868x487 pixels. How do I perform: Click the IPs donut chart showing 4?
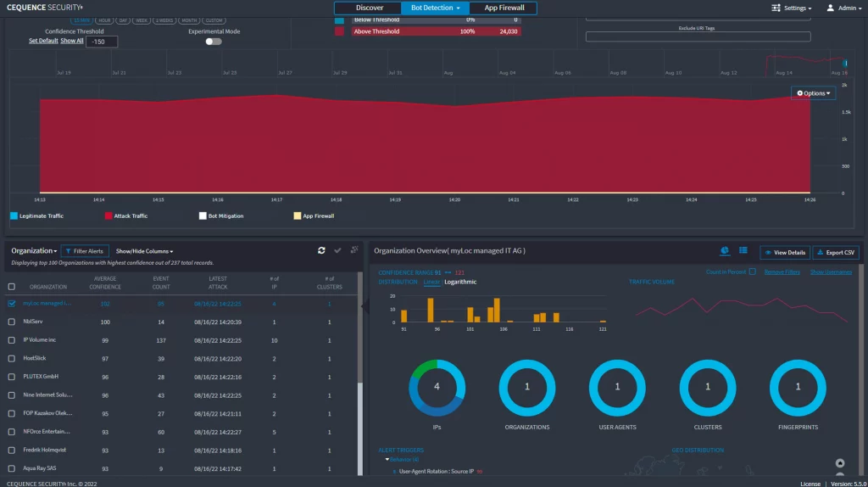[x=437, y=387]
